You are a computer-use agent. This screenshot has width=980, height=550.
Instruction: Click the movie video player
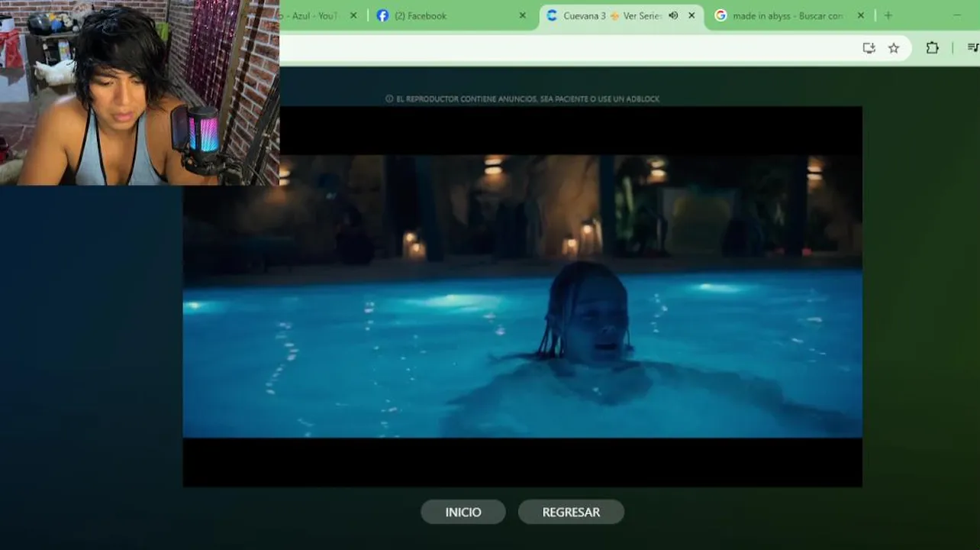(523, 296)
